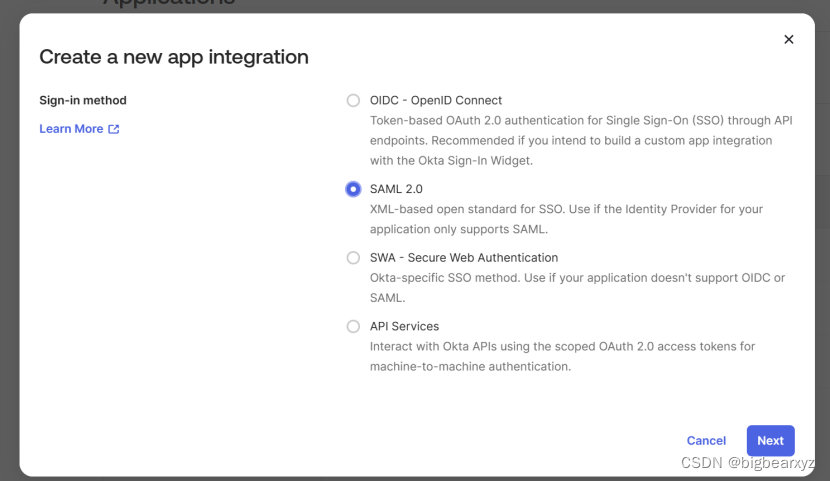Screen dimensions: 830x481
Task: Click the machine-to-machine authentication description text
Action: pyautogui.click(x=561, y=356)
